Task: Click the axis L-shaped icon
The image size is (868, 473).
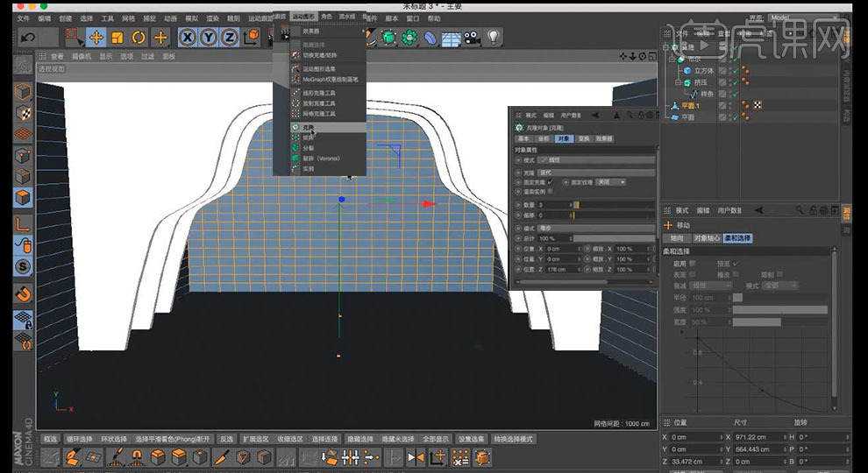Action: (x=23, y=224)
